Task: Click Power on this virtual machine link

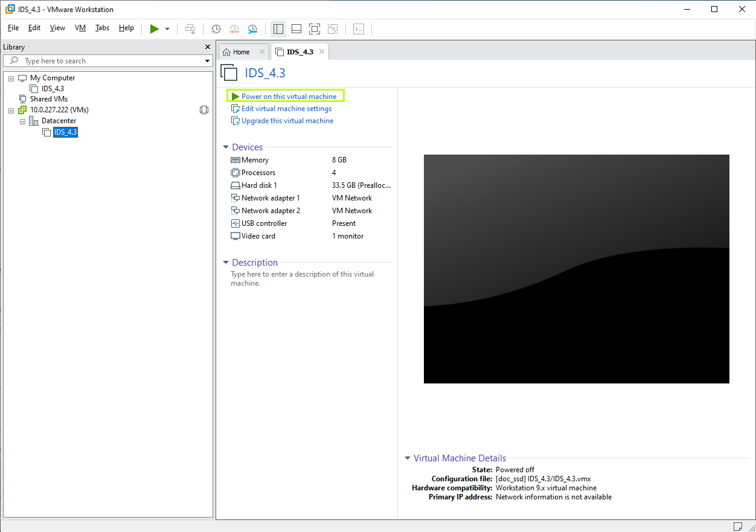Action: tap(289, 97)
